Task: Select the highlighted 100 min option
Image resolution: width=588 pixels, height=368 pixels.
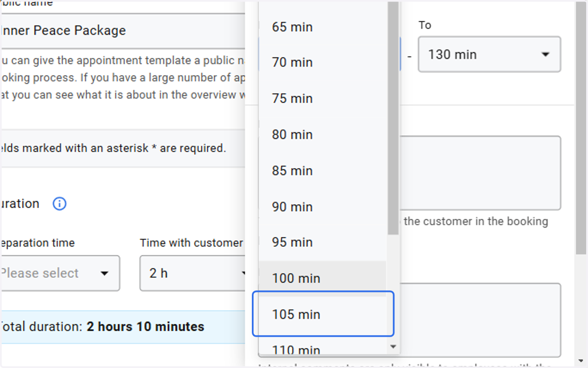Action: point(322,278)
